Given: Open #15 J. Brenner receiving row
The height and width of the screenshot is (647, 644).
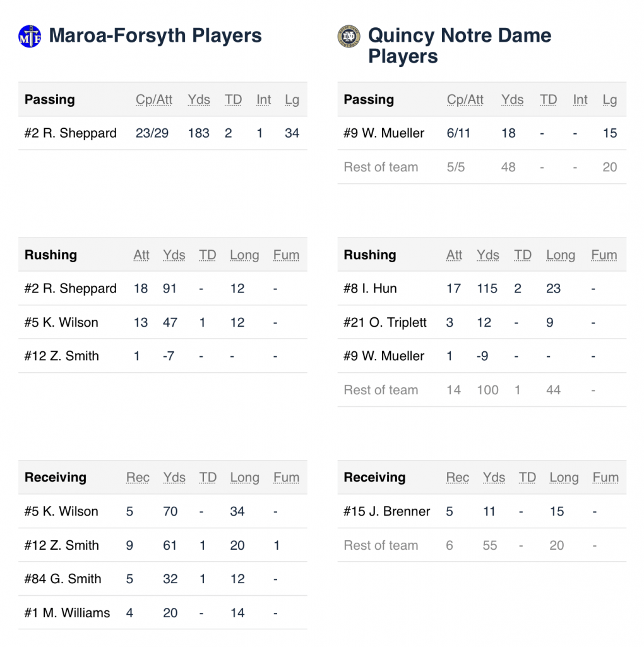Looking at the screenshot, I should pyautogui.click(x=482, y=511).
